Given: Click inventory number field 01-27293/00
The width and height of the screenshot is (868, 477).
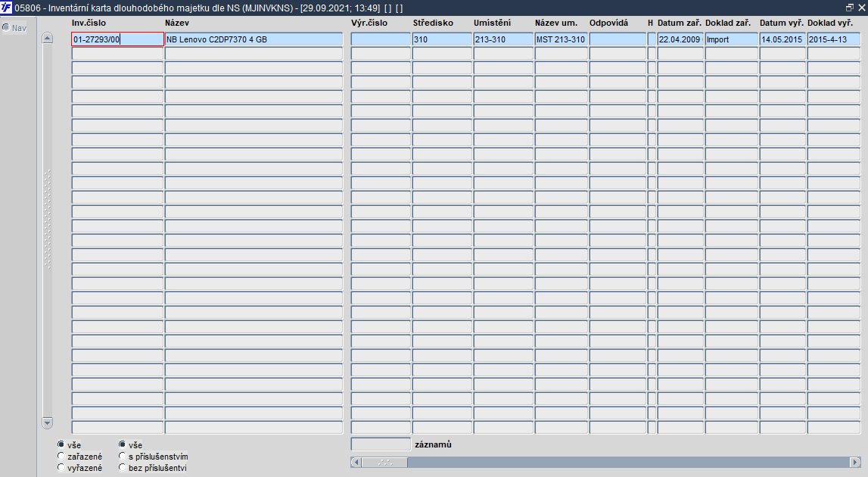Looking at the screenshot, I should click(117, 39).
